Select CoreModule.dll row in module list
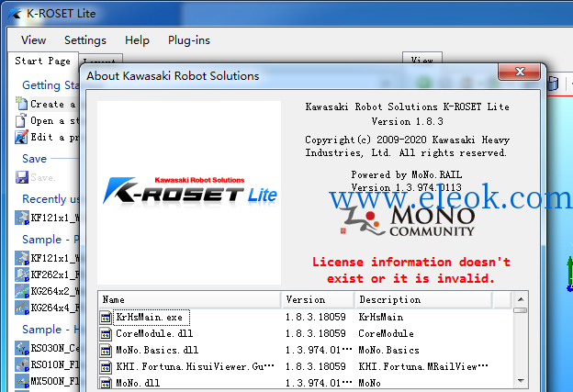Image resolution: width=573 pixels, height=392 pixels. click(305, 333)
